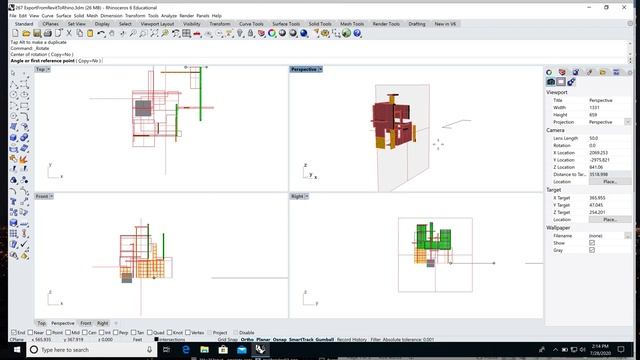Select the Rectangle tool in sidebar

[24, 106]
